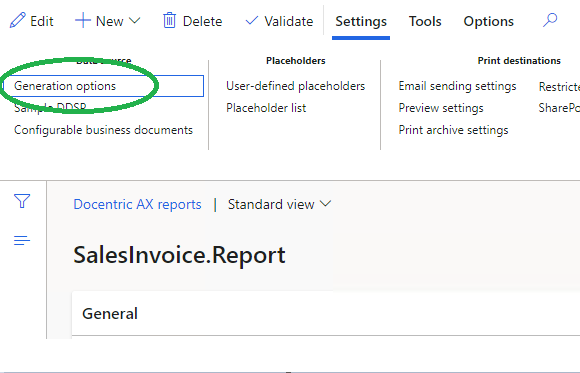Click the Validate label in the action bar

tap(289, 21)
